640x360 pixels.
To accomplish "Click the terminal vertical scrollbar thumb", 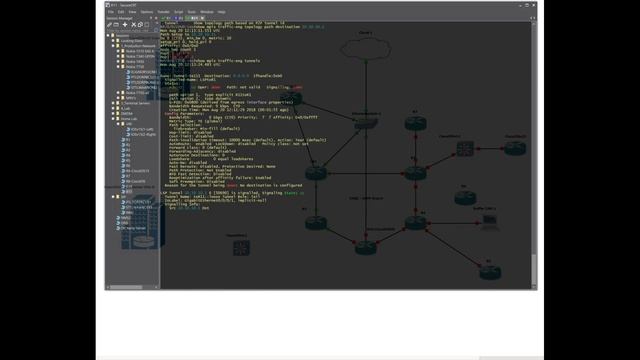I will pos(533,269).
